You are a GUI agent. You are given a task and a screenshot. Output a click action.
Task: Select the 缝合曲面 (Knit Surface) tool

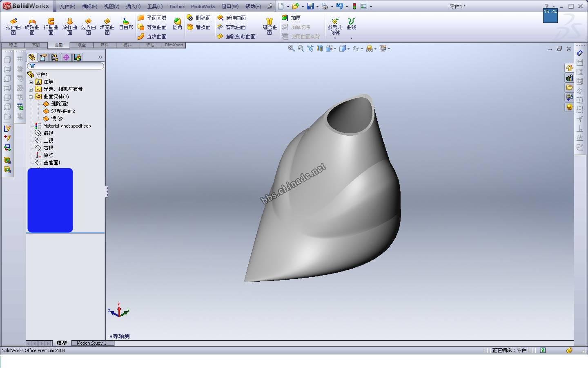click(x=269, y=26)
